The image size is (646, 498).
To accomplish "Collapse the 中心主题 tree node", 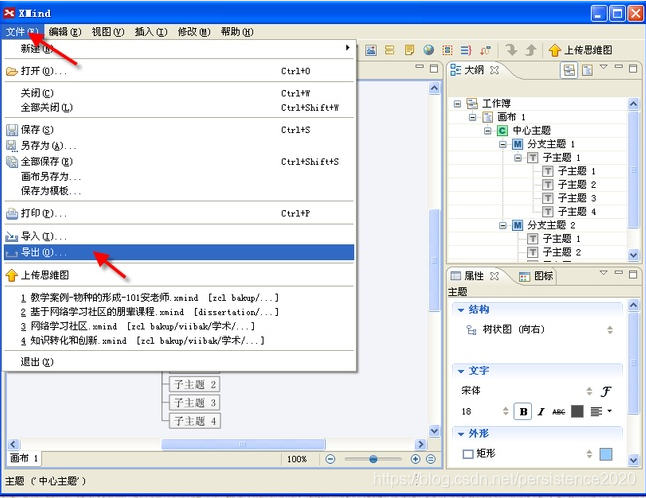I will 487,131.
